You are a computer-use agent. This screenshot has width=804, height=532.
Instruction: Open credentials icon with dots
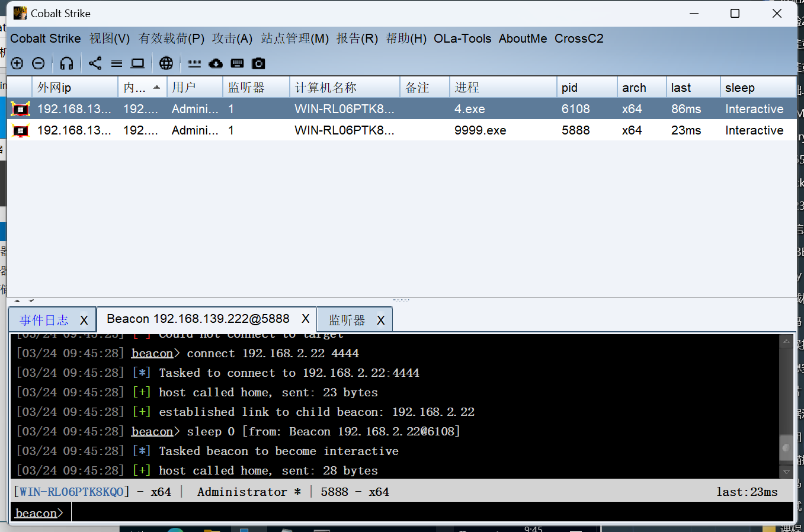pos(194,63)
